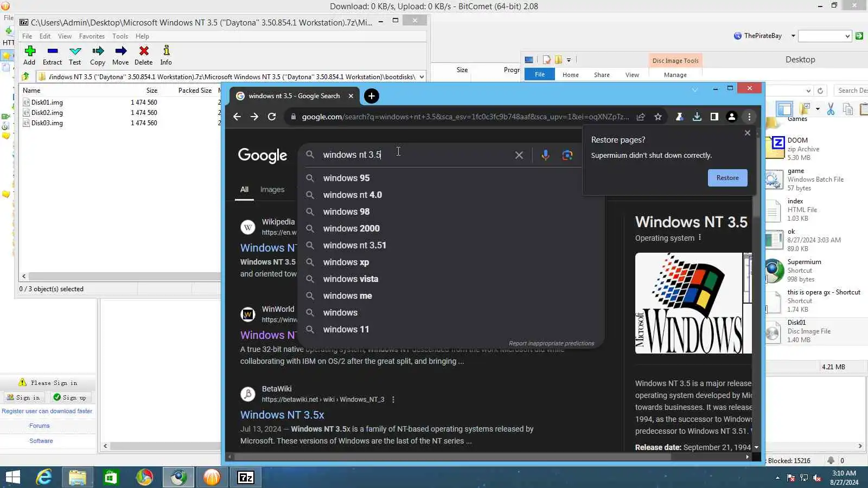Open the Tools menu in 7-Zip

coord(120,36)
